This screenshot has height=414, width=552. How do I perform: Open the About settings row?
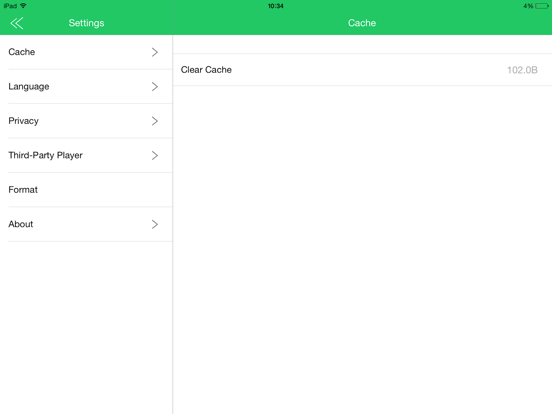pyautogui.click(x=86, y=224)
